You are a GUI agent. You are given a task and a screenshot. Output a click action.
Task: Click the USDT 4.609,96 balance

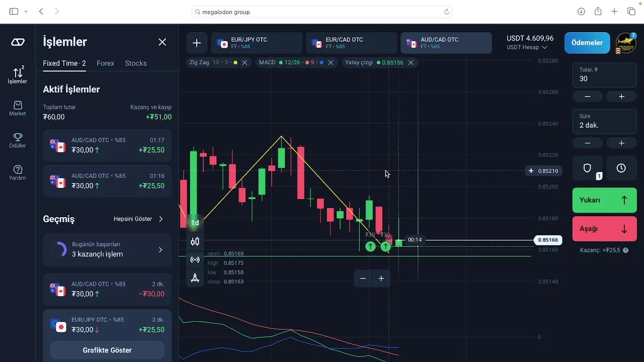pos(530,38)
